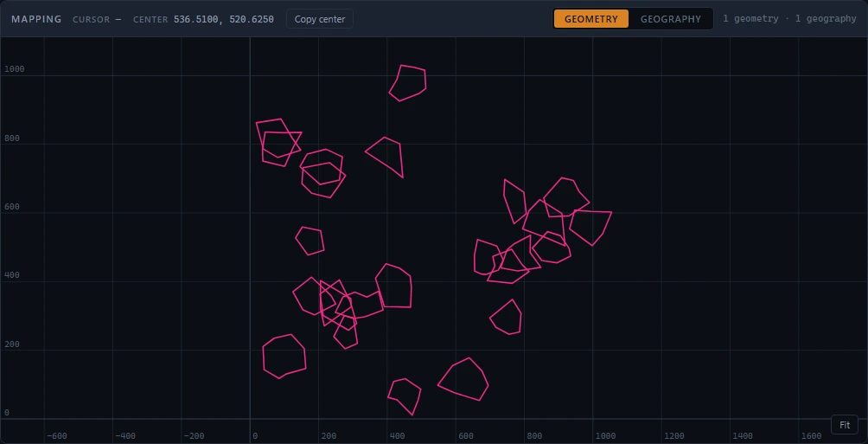Image resolution: width=868 pixels, height=444 pixels.
Task: Click the x-axis label 1000
Action: 605,436
